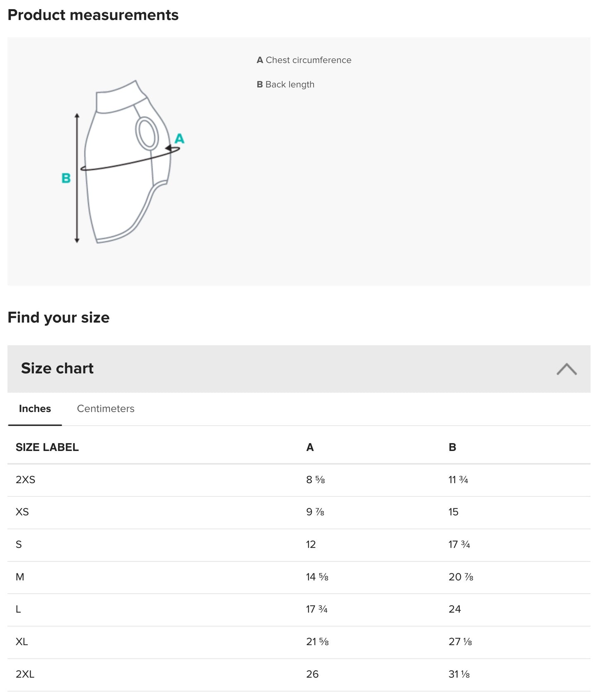Click the vertical back length arrow
The width and height of the screenshot is (598, 700).
(x=77, y=207)
